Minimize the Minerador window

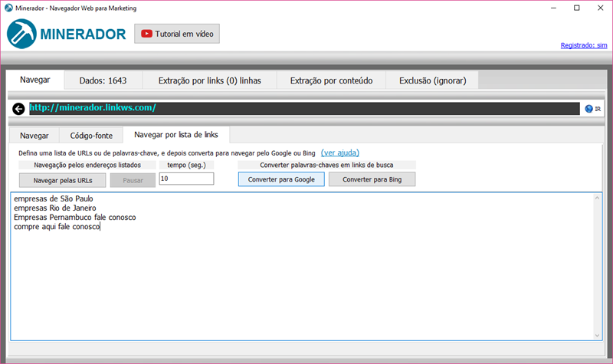point(553,8)
